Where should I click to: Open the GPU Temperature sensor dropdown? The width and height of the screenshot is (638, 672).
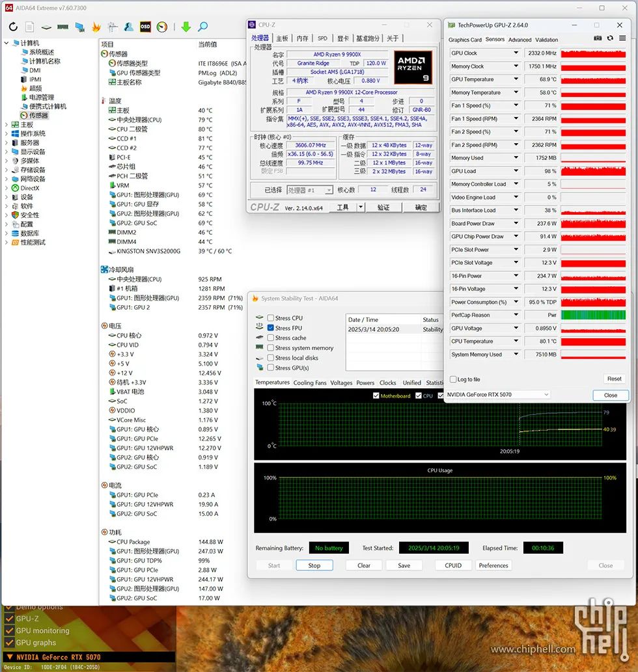point(516,79)
